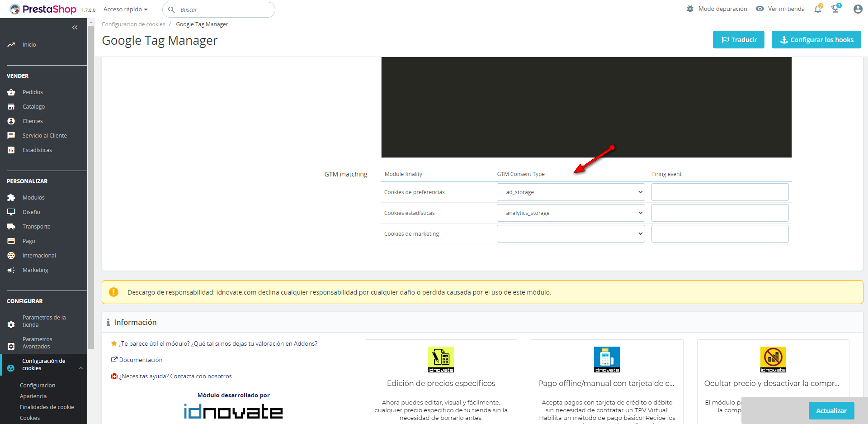The image size is (868, 424).
Task: Collapse the Configuracion de cookies submenu chevron
Action: click(80, 368)
